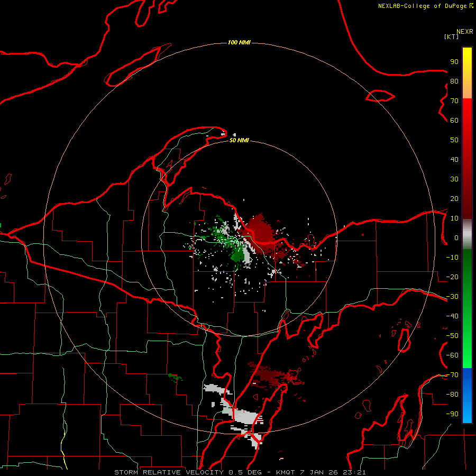
Task: Click the -70 value on velocity scale
Action: [452, 375]
